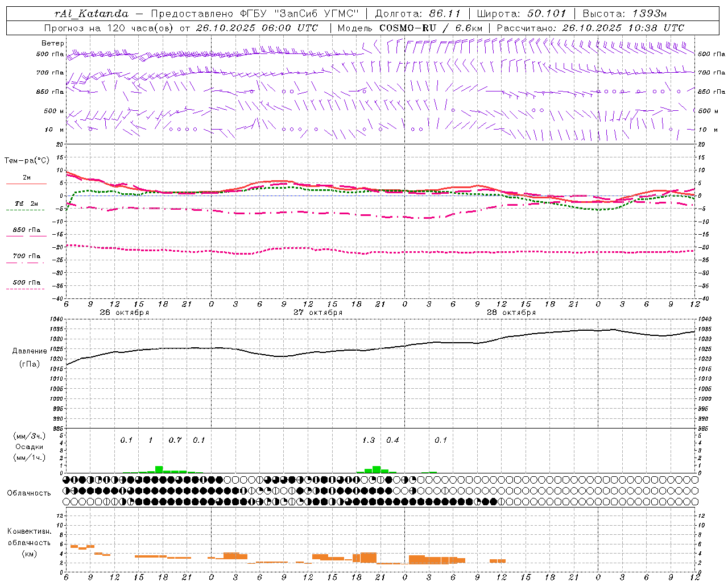Screen dimensions: 728x582
Task: Click the 'Облачность' cloud cover label
Action: [29, 493]
